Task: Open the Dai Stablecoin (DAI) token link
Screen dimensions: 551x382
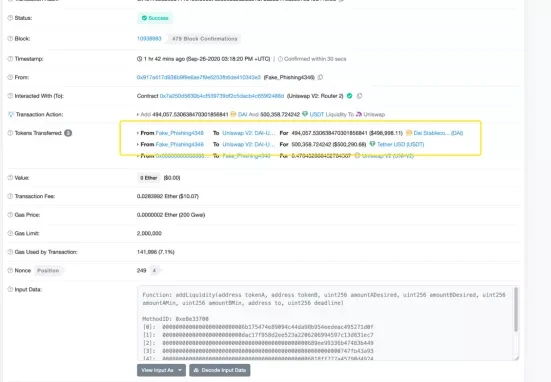Action: [x=438, y=133]
